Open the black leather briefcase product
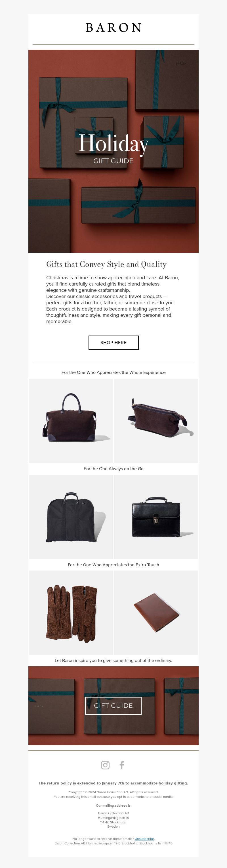This screenshot has width=227, height=868. coord(156,517)
